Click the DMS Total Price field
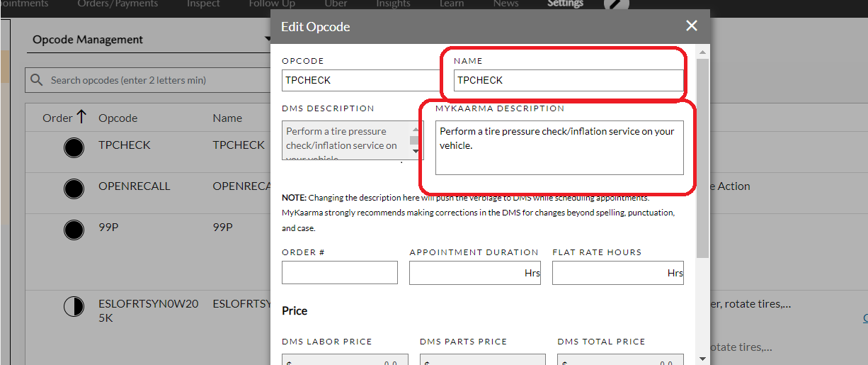The image size is (868, 365). [620, 359]
